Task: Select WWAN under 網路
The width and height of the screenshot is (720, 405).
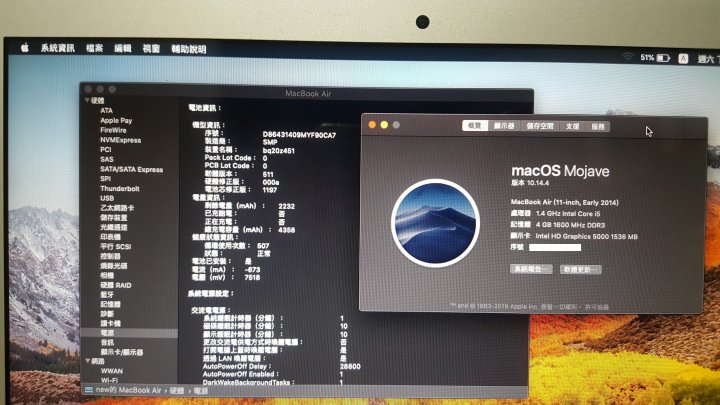Action: 112,371
